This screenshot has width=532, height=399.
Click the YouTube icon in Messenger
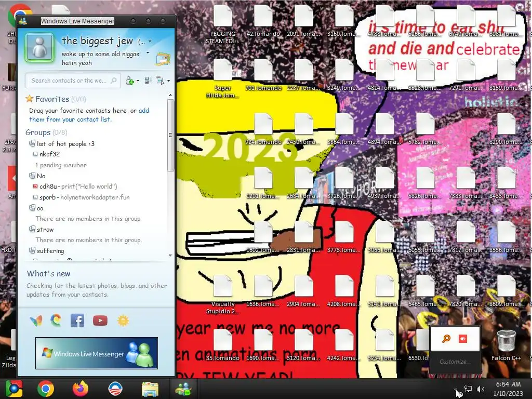click(x=100, y=320)
